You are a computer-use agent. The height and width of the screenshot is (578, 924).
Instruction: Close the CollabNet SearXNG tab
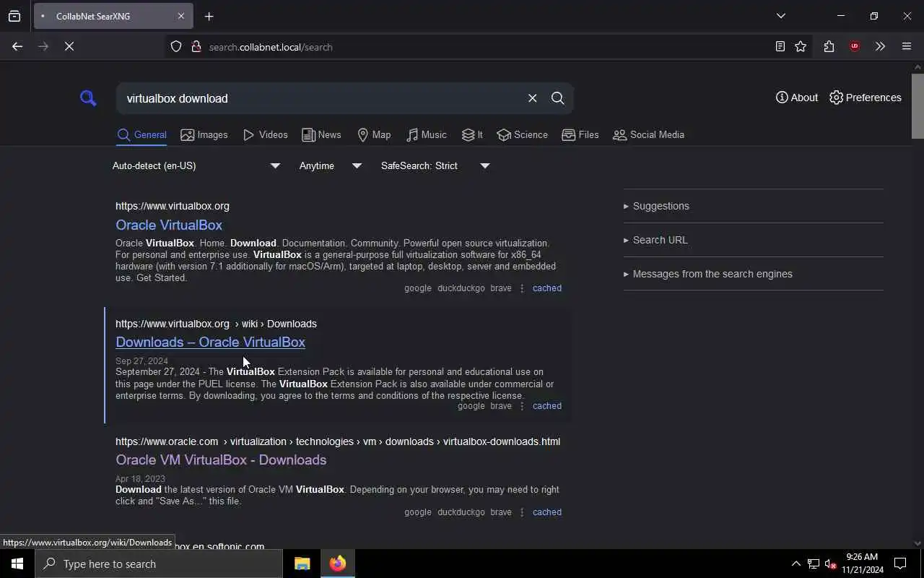click(x=181, y=16)
